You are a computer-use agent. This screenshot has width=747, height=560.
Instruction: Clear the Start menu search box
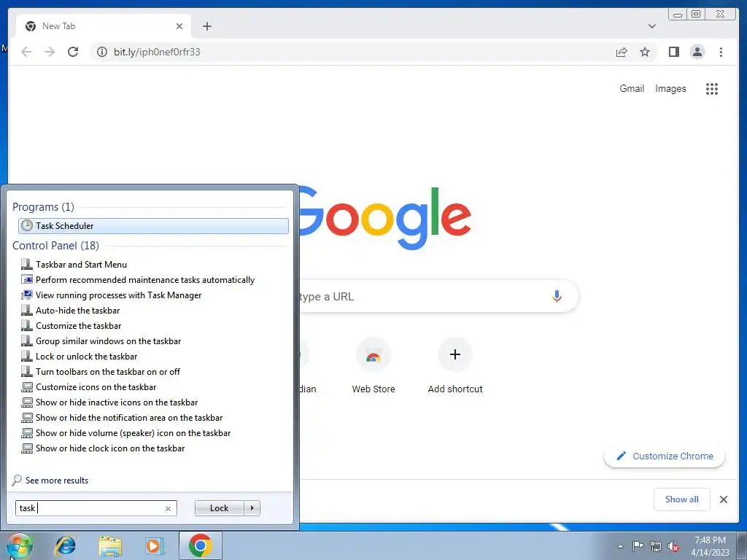coord(169,508)
